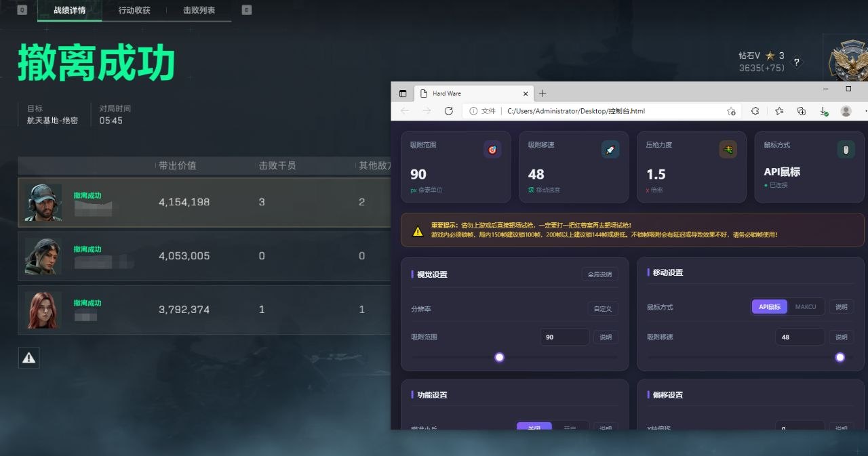868x456 pixels.
Task: Open tab actions menu icon in browser
Action: click(x=403, y=94)
